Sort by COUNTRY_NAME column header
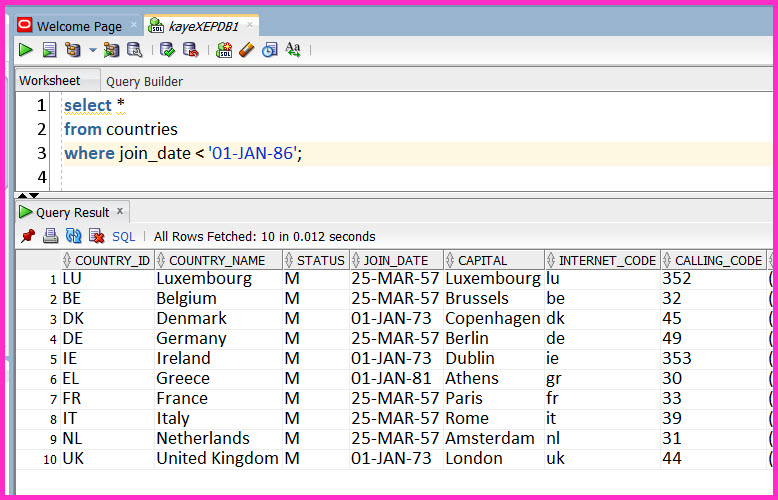 [x=218, y=260]
